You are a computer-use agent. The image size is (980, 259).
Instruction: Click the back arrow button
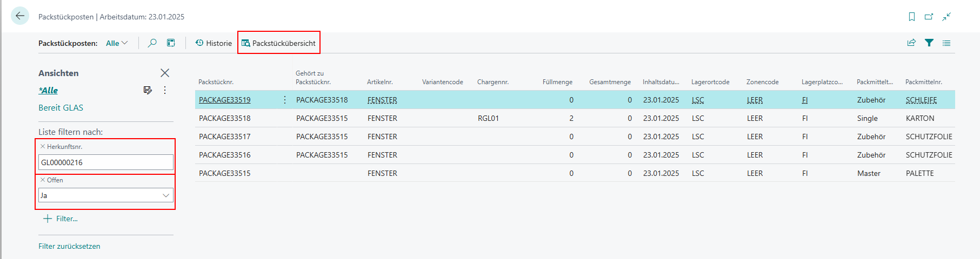click(x=20, y=16)
